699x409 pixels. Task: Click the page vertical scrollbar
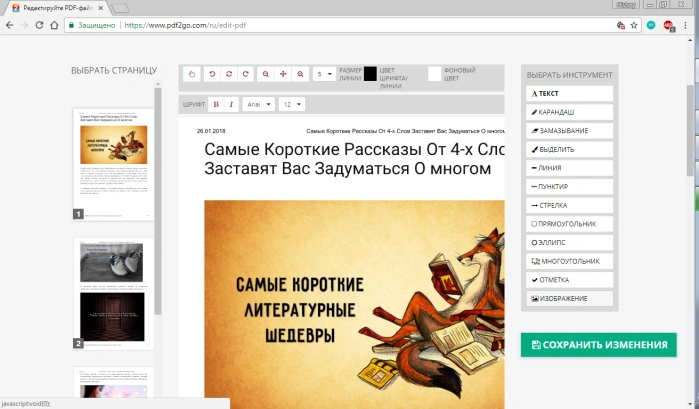[x=691, y=129]
